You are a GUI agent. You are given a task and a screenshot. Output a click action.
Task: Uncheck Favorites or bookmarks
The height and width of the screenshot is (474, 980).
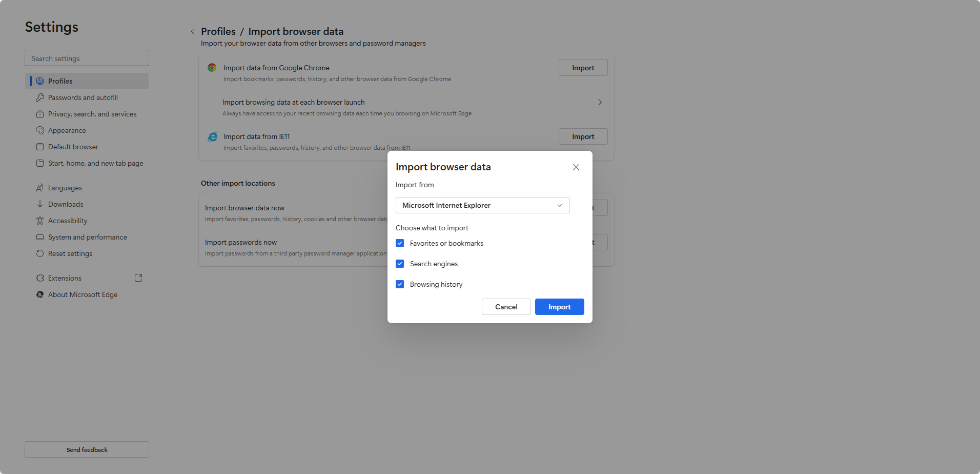click(x=400, y=243)
